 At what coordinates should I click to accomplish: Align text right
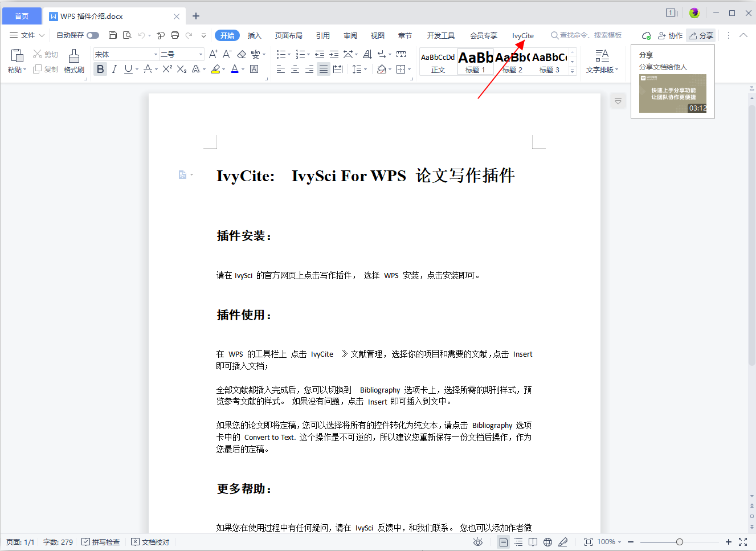tap(309, 69)
